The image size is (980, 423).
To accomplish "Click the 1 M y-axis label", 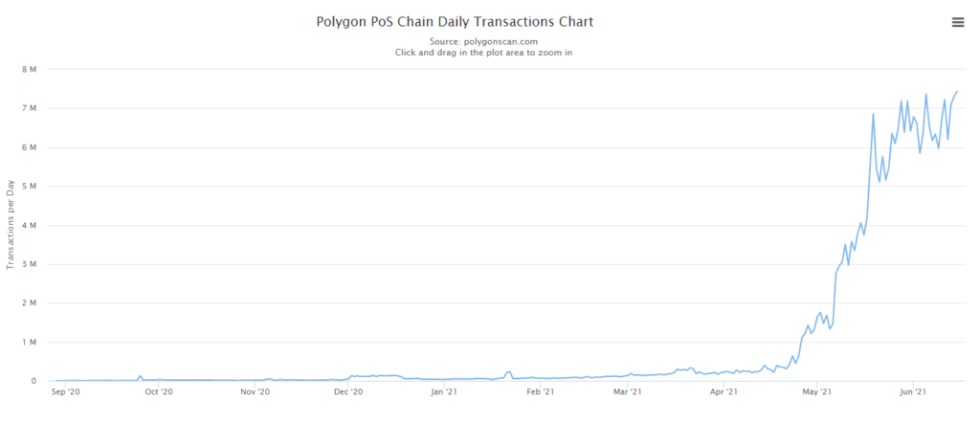I will [29, 343].
